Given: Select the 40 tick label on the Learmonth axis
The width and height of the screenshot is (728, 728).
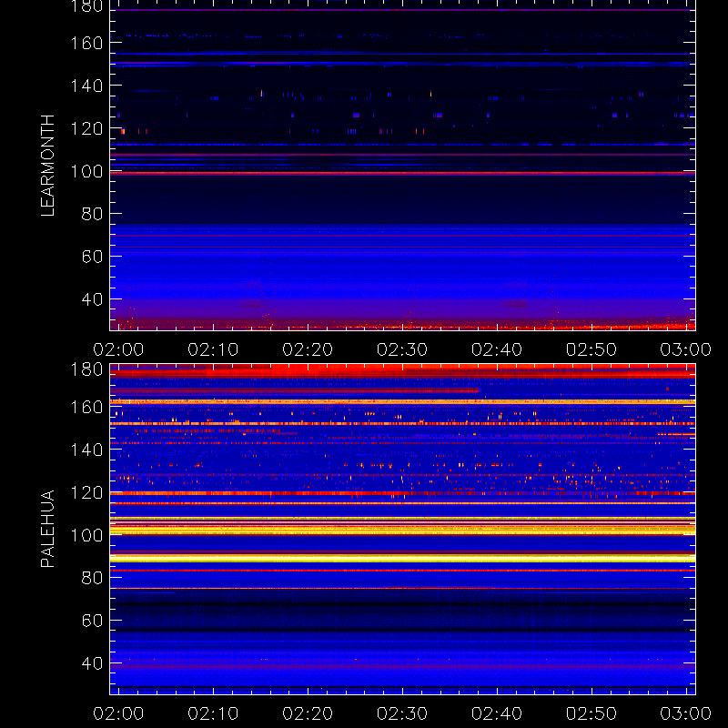Looking at the screenshot, I should click(x=92, y=299).
